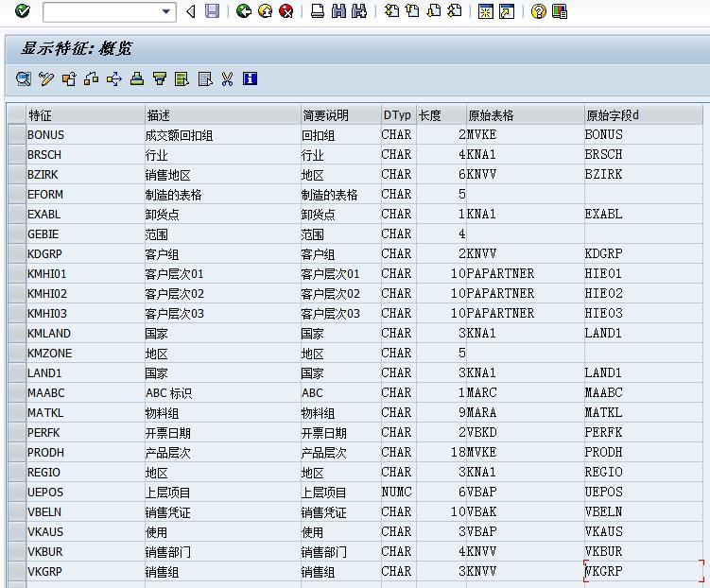Click the 原始字段d column header
Image resolution: width=710 pixels, height=588 pixels.
(x=644, y=115)
